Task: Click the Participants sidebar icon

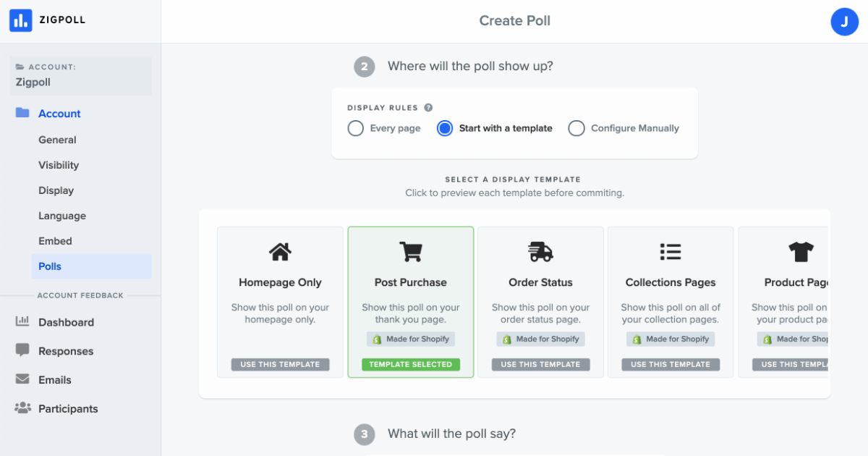Action: click(x=22, y=408)
